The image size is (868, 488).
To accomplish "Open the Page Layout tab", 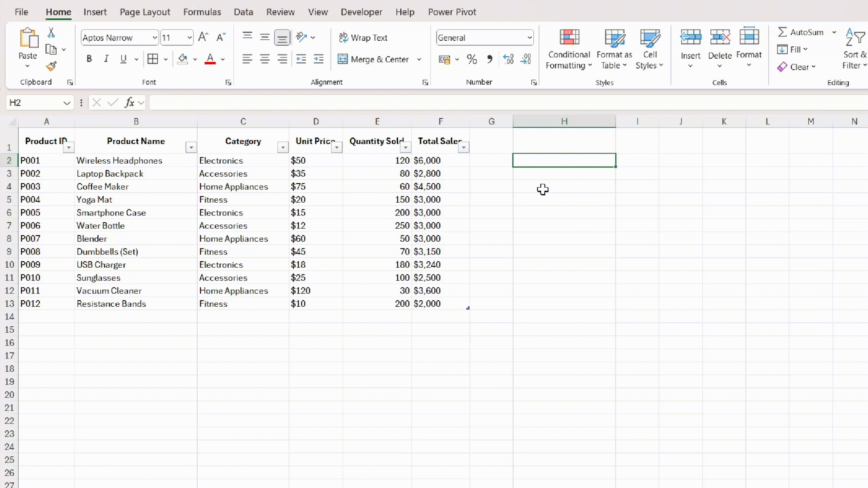I will (145, 12).
